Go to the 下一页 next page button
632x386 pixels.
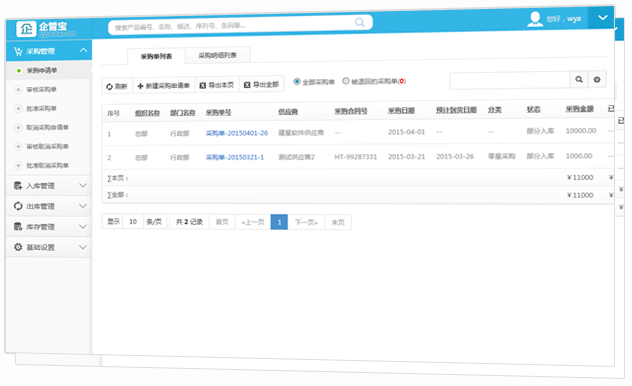click(x=306, y=222)
